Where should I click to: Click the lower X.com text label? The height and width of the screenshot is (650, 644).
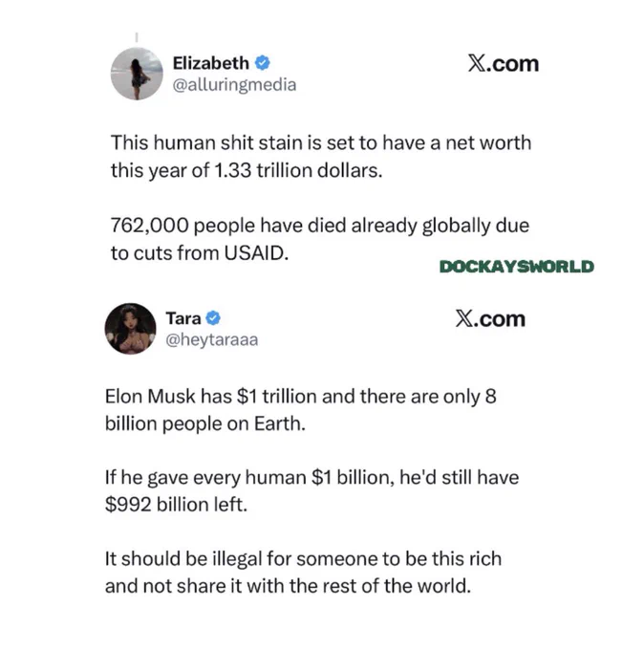click(x=490, y=318)
